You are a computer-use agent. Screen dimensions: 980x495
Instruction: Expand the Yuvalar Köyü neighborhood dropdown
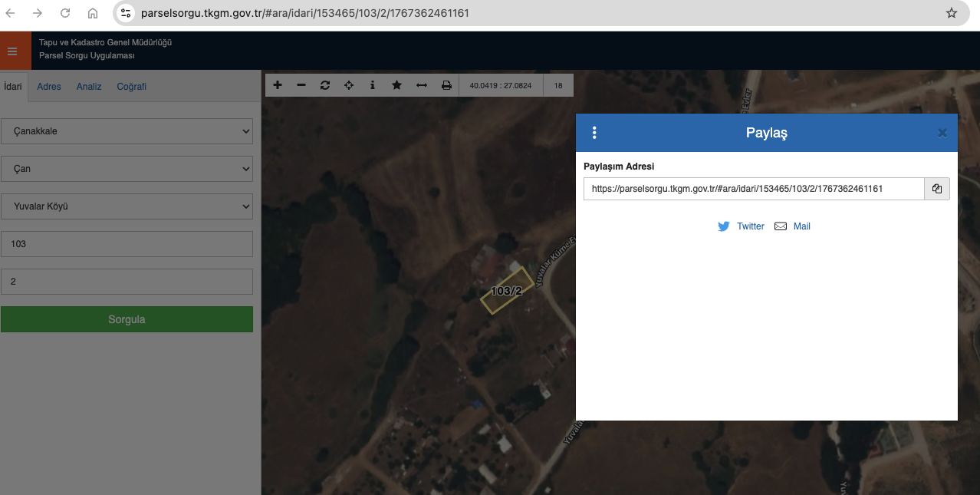point(127,206)
